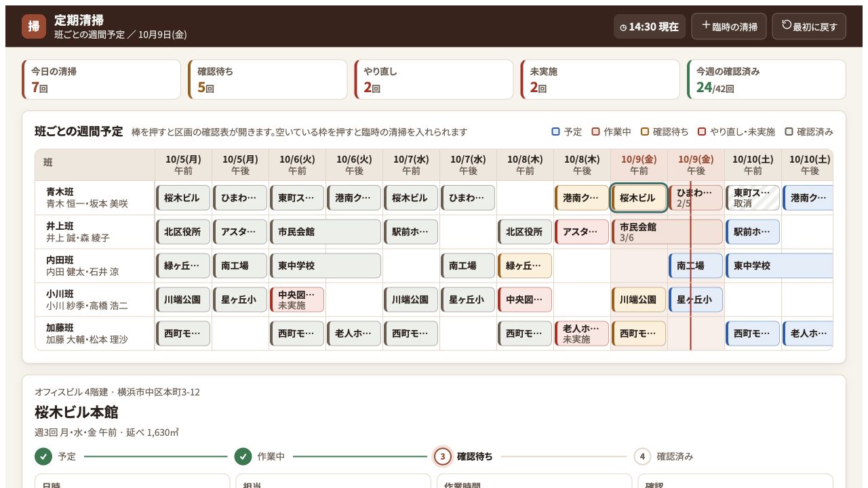The image size is (868, 488).
Task: Open 井上班's 市民会館 block showing 3/6
Action: tap(667, 232)
